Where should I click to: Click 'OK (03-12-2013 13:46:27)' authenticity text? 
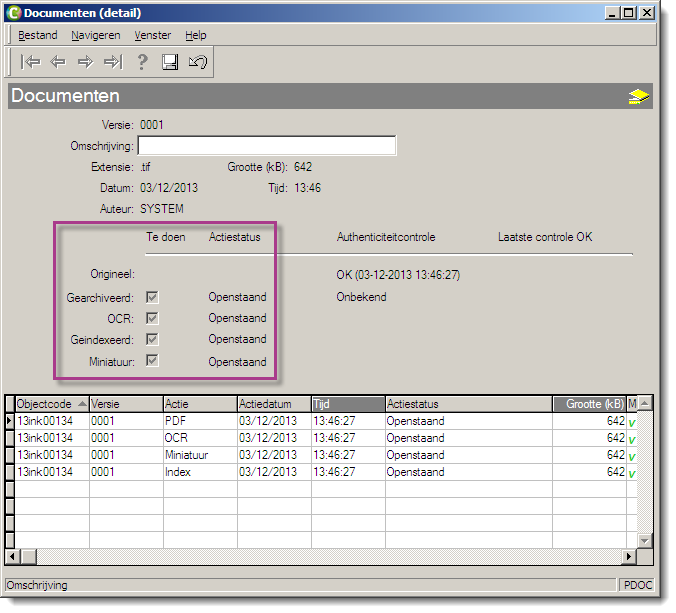[398, 275]
